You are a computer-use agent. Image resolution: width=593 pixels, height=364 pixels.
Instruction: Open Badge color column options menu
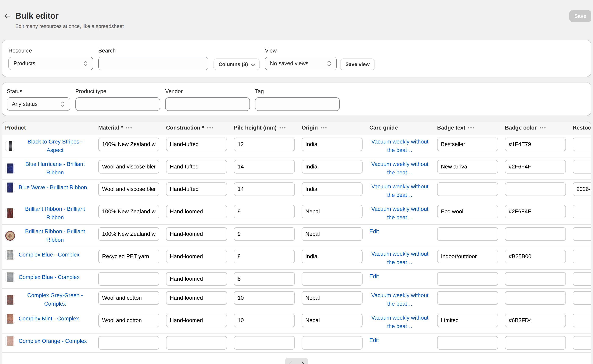pyautogui.click(x=543, y=128)
